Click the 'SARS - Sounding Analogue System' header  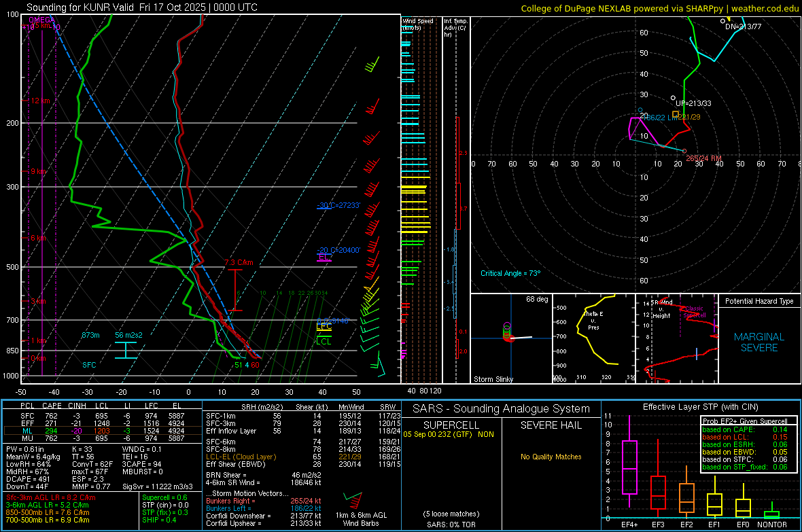(x=501, y=409)
